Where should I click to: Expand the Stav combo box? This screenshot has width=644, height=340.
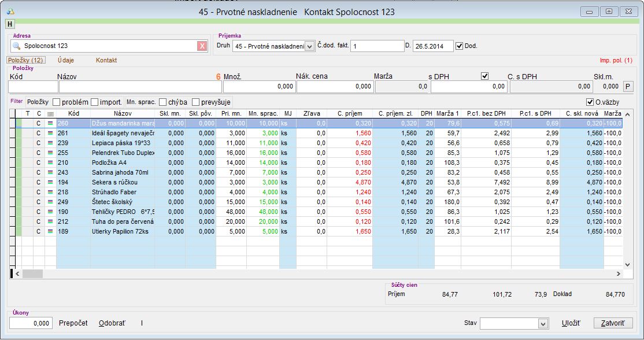pos(542,323)
